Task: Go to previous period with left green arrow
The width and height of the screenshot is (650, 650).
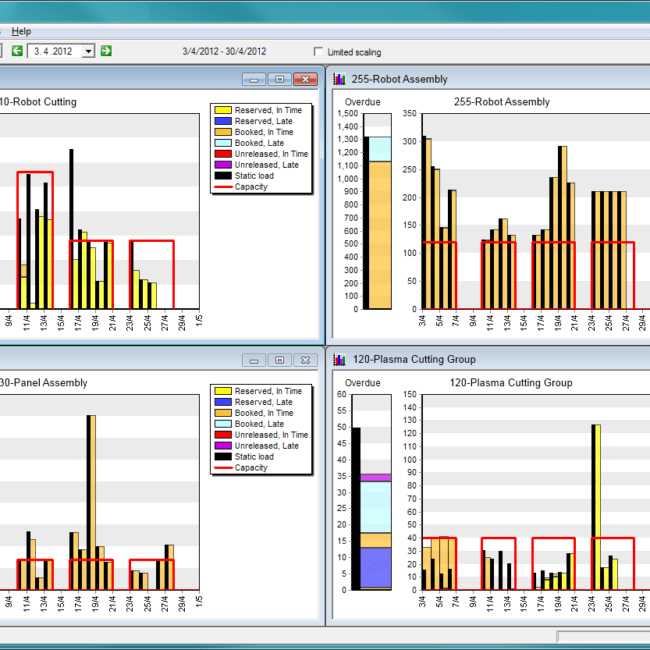Action: tap(17, 51)
